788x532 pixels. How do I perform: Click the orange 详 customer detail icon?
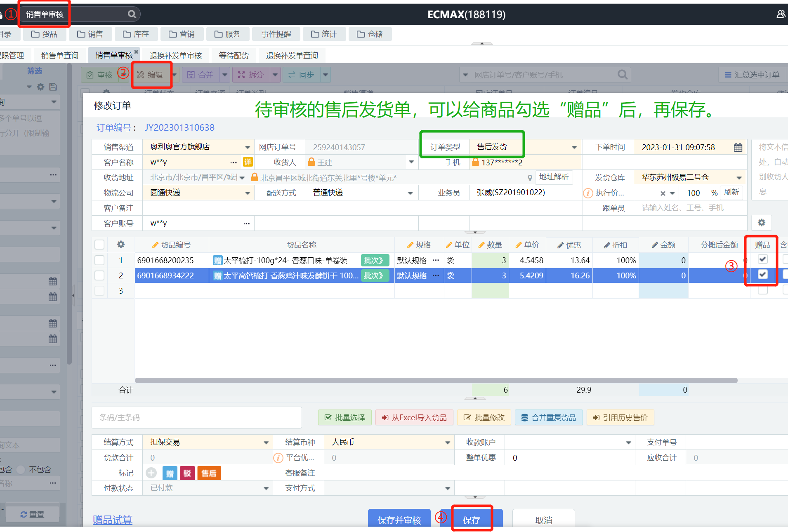[248, 162]
